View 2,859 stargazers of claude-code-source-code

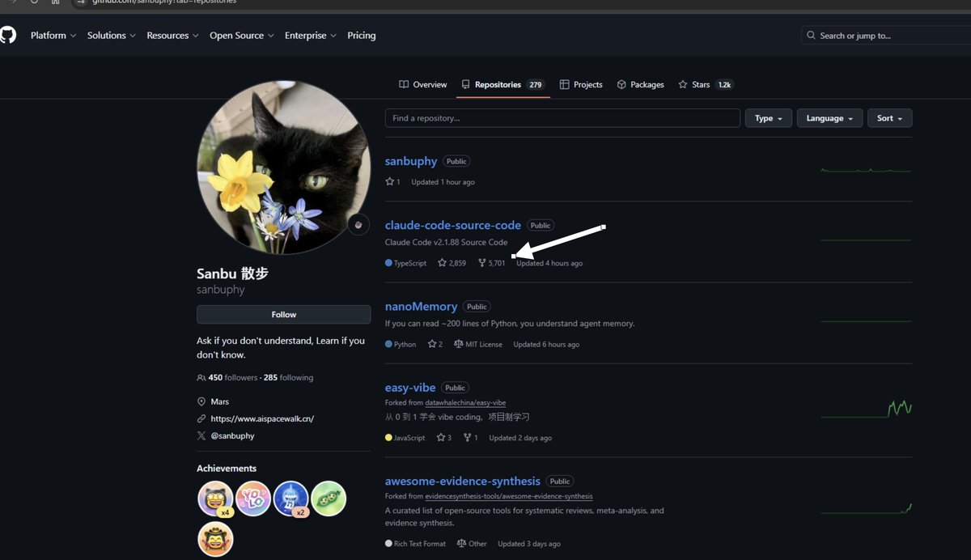click(452, 263)
